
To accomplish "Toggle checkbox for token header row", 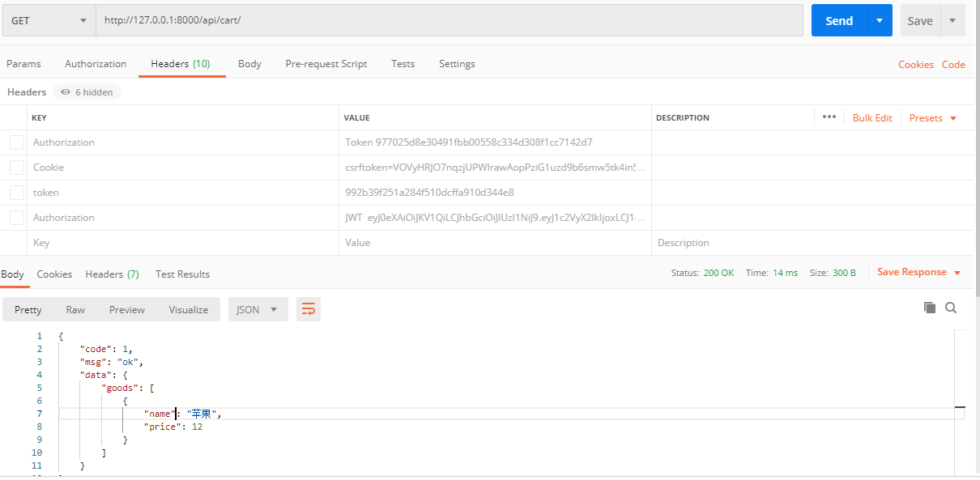I will [x=17, y=193].
